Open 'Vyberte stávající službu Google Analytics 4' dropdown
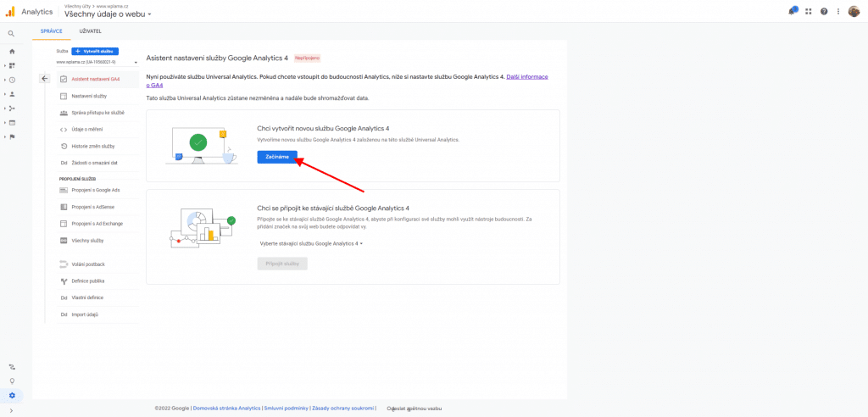868x417 pixels. click(x=311, y=243)
